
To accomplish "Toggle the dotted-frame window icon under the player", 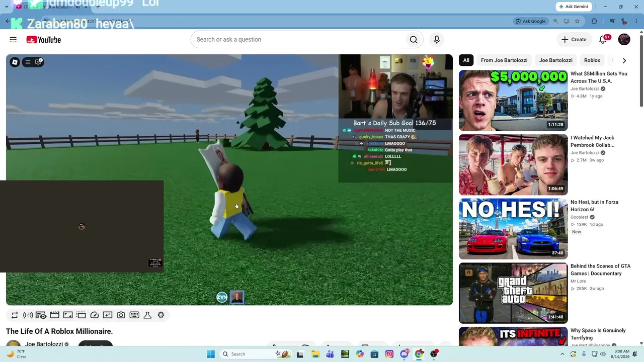I will coord(81,315).
